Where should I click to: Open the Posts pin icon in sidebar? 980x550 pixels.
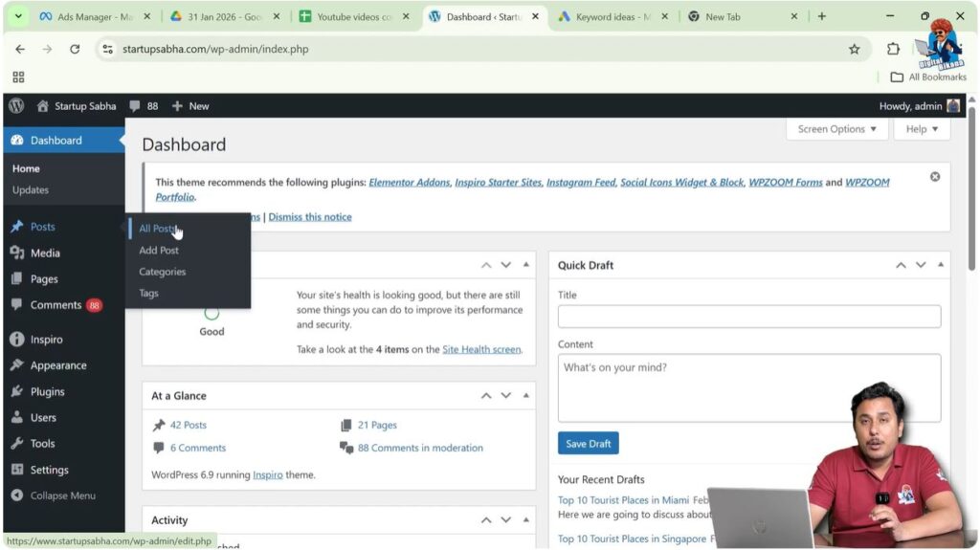click(17, 227)
